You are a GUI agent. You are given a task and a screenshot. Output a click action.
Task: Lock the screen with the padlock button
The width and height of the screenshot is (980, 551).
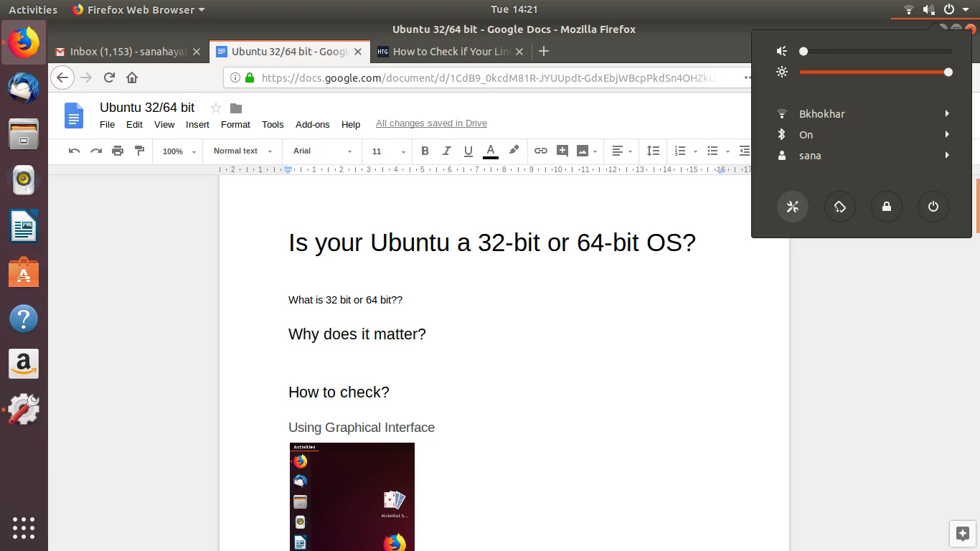(887, 207)
